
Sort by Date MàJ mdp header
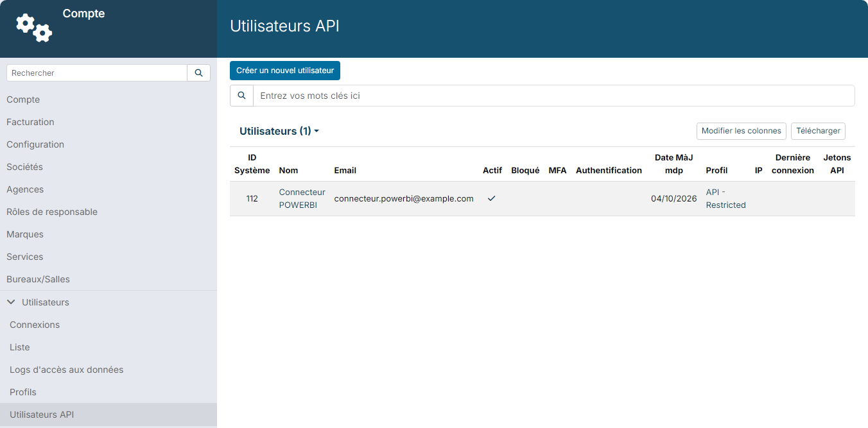[674, 164]
